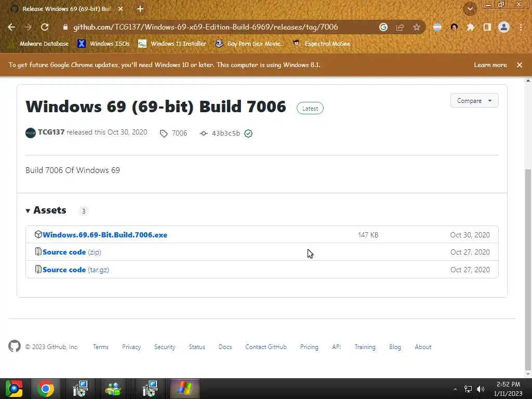
Task: Click the verified commit checkmark icon
Action: [x=248, y=134]
